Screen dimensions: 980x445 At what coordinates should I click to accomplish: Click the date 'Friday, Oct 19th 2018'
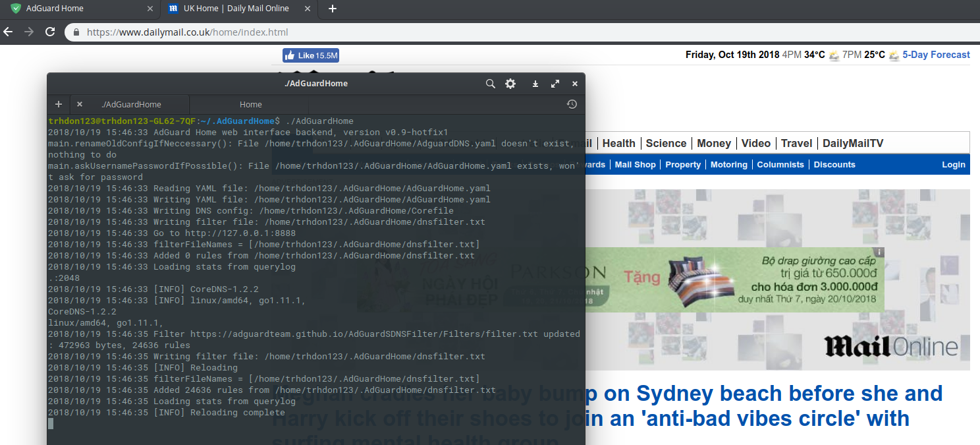tap(732, 55)
